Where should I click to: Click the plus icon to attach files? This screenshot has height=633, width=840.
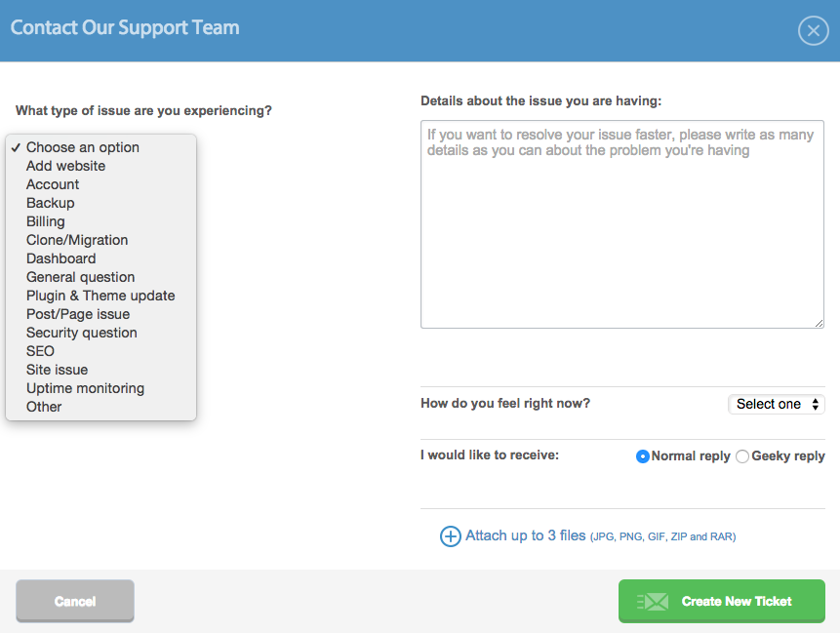450,536
